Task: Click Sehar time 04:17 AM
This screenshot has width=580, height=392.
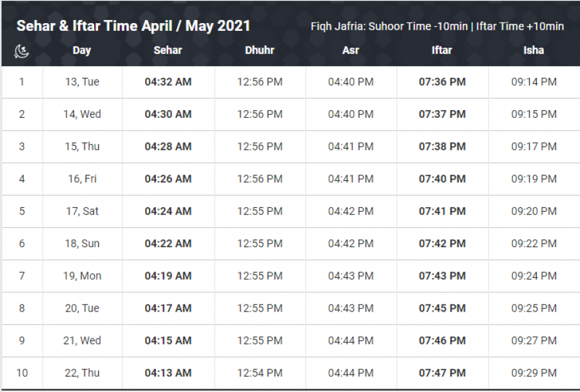Action: click(168, 308)
